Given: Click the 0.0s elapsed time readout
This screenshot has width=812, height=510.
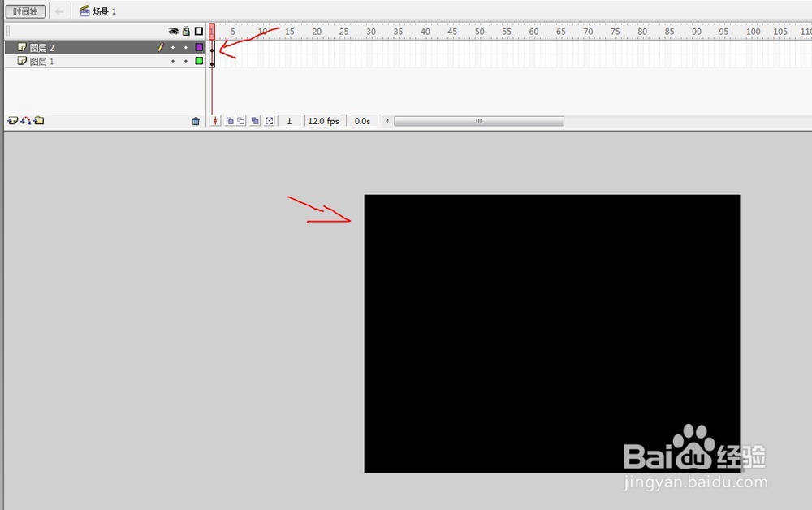Looking at the screenshot, I should (362, 121).
